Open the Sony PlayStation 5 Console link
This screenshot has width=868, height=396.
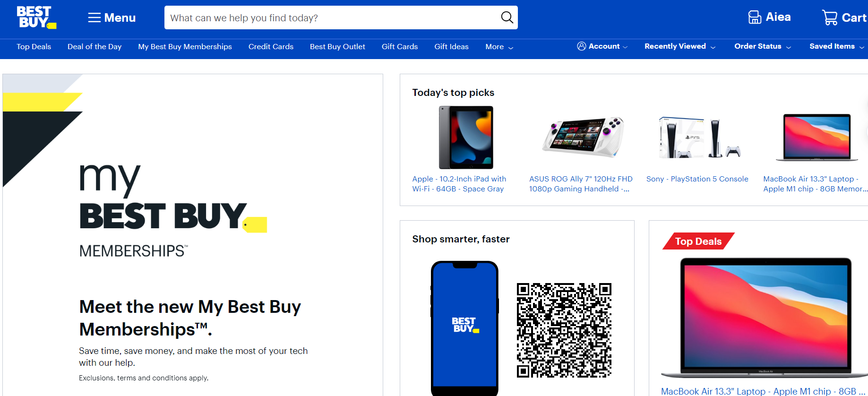697,179
